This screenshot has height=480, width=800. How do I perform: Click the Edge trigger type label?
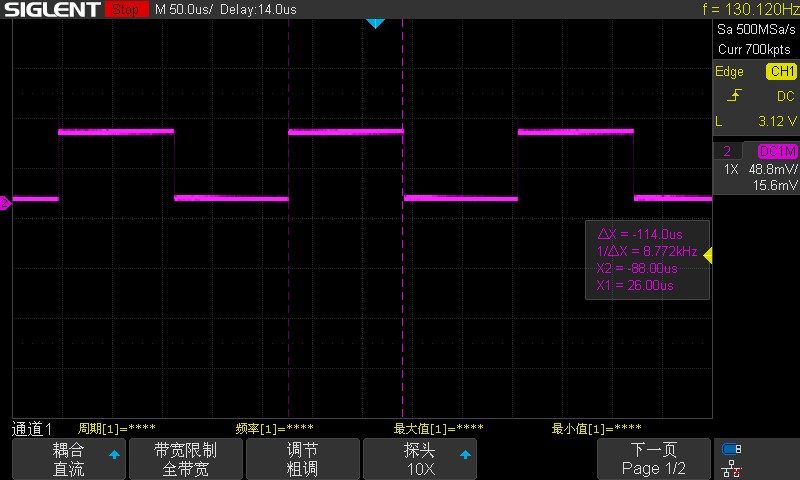coord(729,72)
